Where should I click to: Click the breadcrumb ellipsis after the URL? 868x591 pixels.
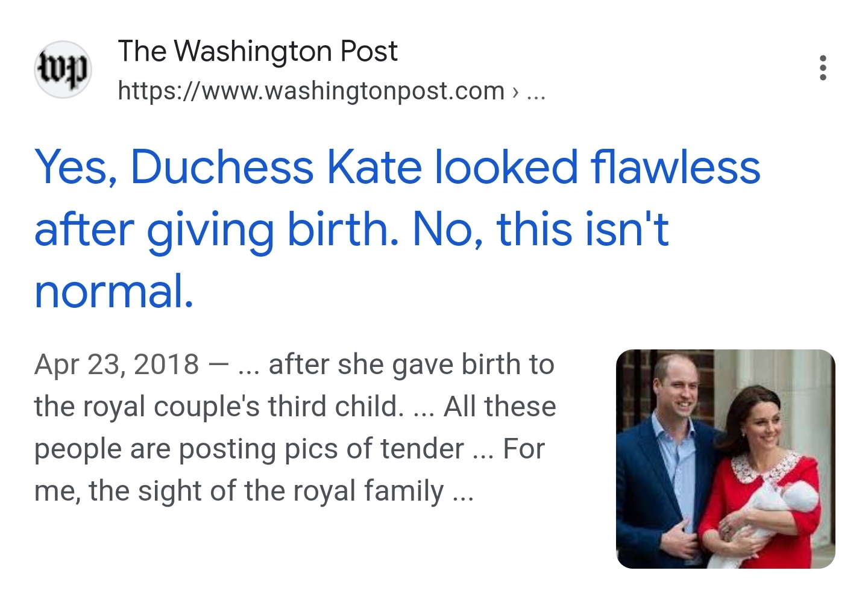click(x=536, y=92)
